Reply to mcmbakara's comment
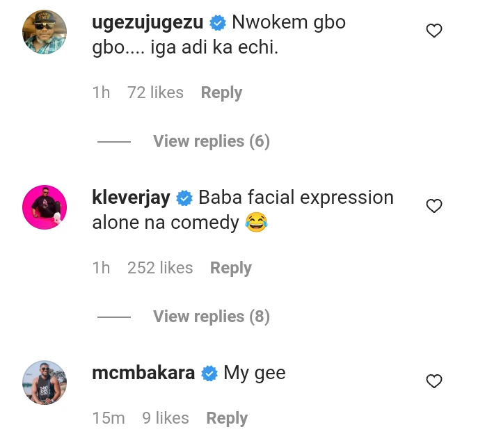The width and height of the screenshot is (501, 448). coord(227,418)
